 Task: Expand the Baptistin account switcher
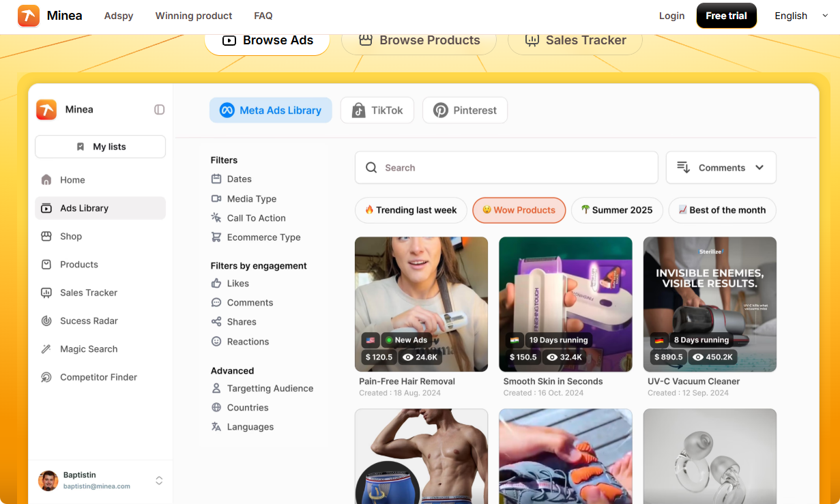click(159, 480)
